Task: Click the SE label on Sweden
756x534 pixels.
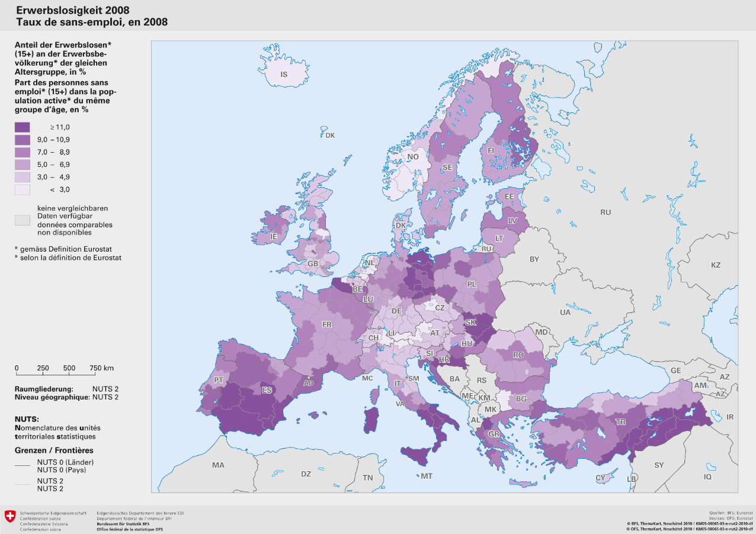Action: tap(447, 168)
